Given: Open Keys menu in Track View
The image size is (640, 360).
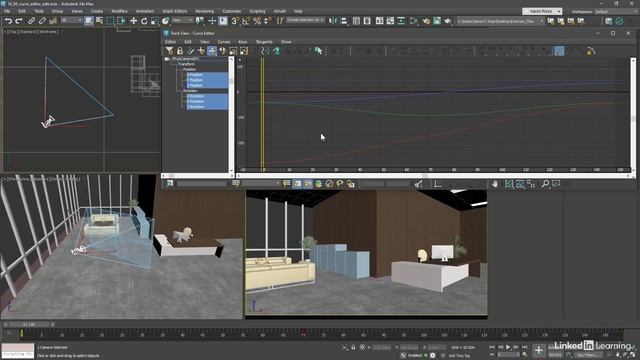Looking at the screenshot, I should pyautogui.click(x=242, y=42).
